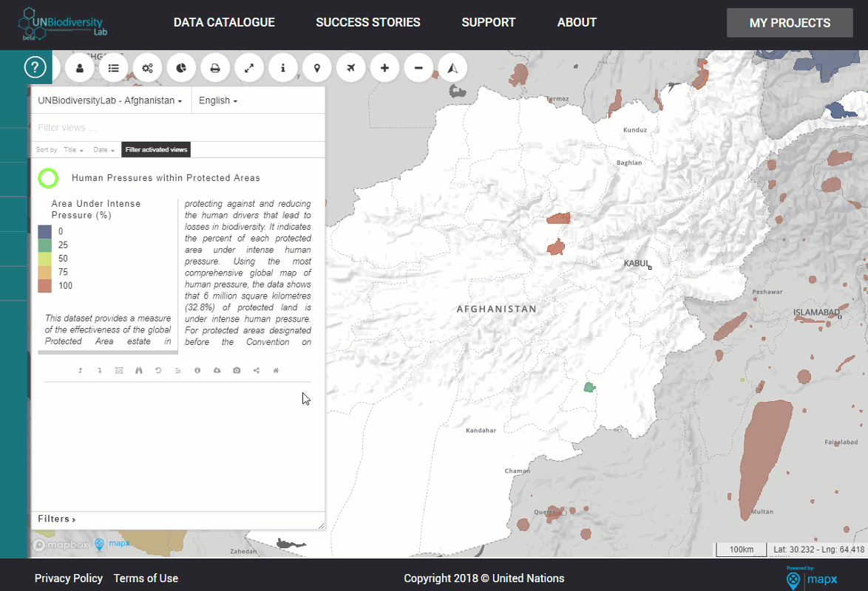868x591 pixels.
Task: Expand the Filters section
Action: pos(56,519)
